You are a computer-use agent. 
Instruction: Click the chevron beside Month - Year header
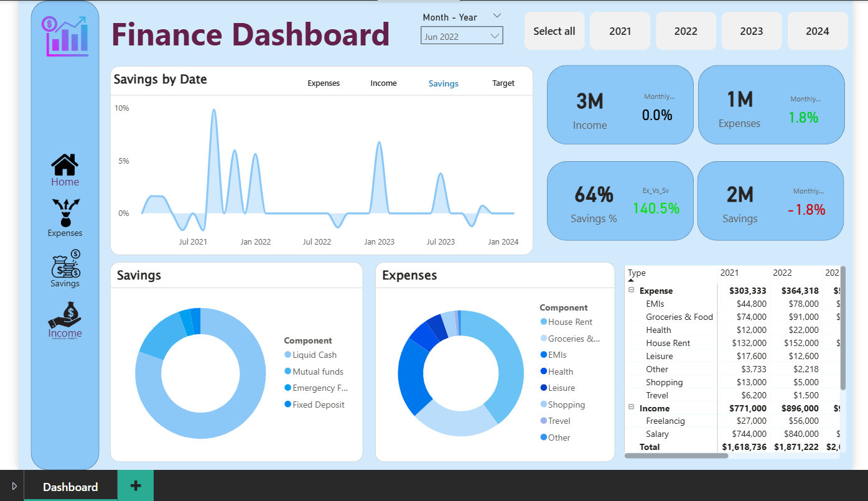point(497,15)
